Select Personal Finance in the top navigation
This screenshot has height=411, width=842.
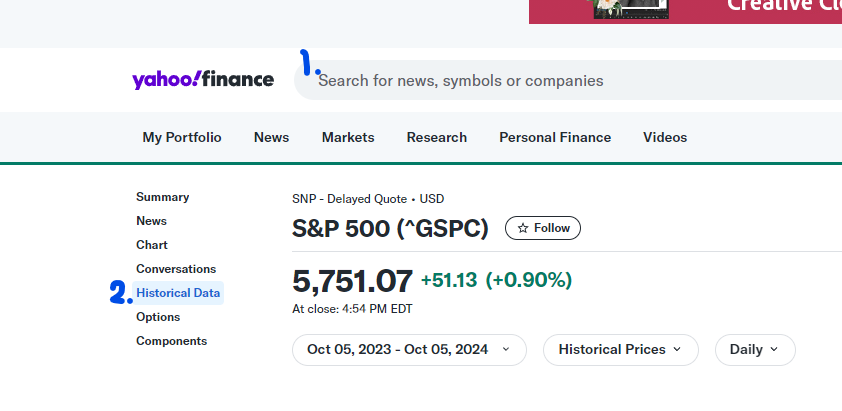click(555, 137)
